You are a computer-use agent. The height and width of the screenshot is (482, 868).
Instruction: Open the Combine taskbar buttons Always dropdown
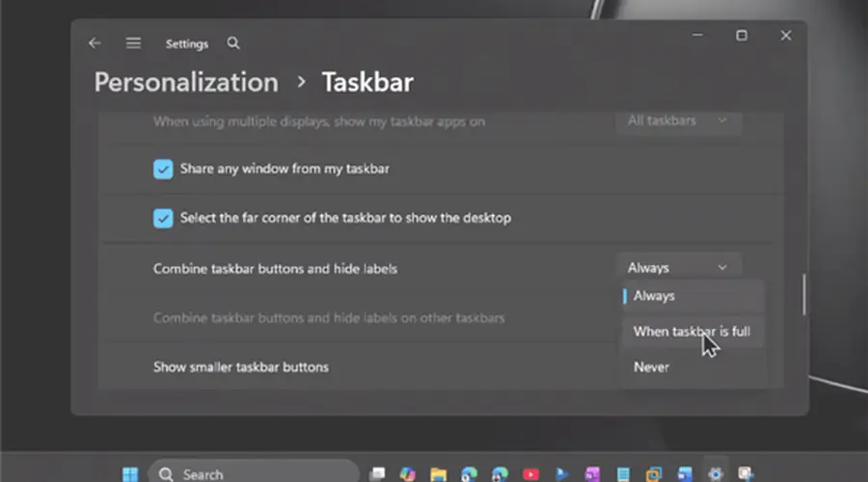(678, 268)
